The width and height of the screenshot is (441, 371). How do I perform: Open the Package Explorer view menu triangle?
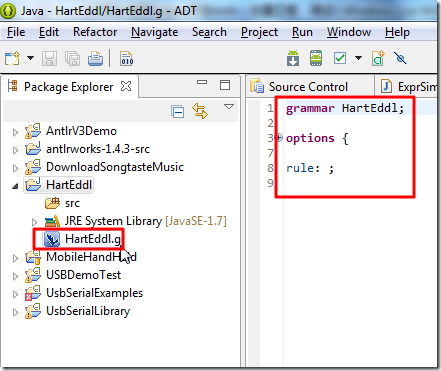click(x=229, y=107)
